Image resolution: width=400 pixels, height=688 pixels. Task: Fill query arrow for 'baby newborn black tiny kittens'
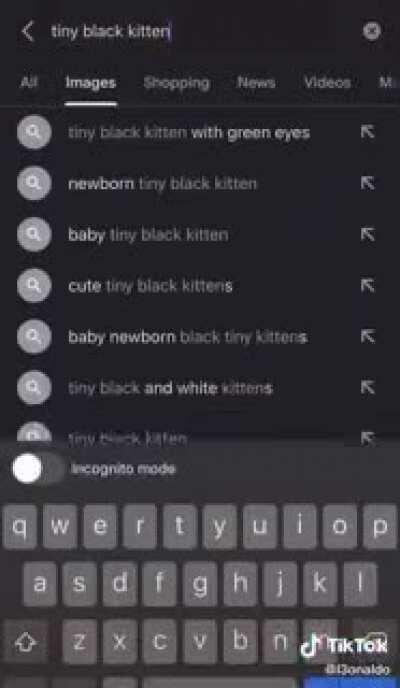(x=368, y=337)
